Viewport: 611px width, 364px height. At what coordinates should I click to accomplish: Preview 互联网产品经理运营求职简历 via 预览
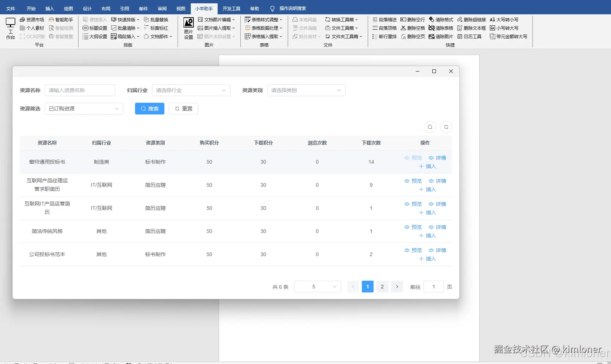413,181
